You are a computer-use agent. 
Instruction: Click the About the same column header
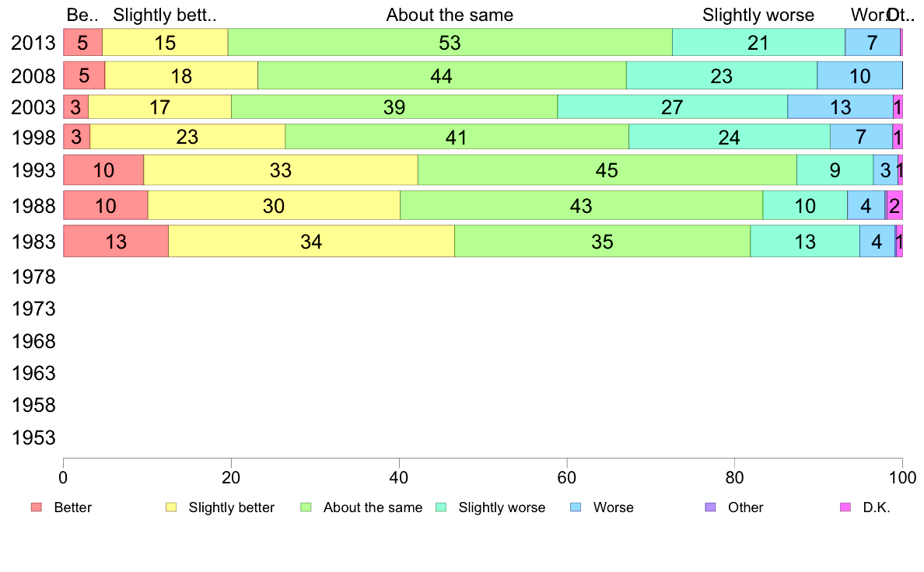[x=450, y=16]
